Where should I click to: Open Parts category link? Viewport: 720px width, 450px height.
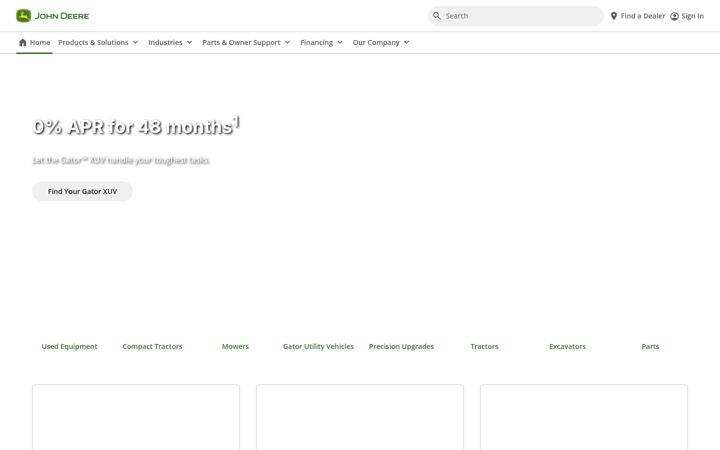(x=650, y=346)
